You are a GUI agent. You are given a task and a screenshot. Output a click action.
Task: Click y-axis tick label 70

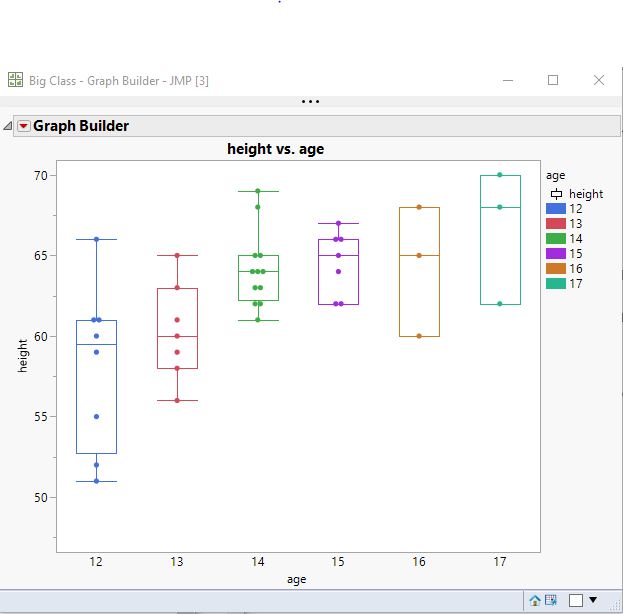coord(41,176)
